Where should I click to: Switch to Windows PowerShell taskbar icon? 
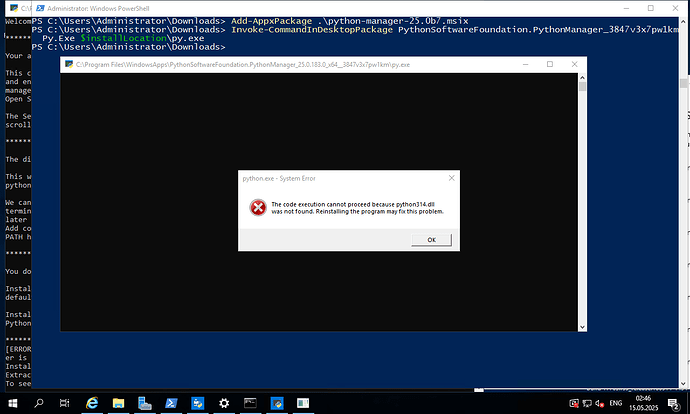171,403
